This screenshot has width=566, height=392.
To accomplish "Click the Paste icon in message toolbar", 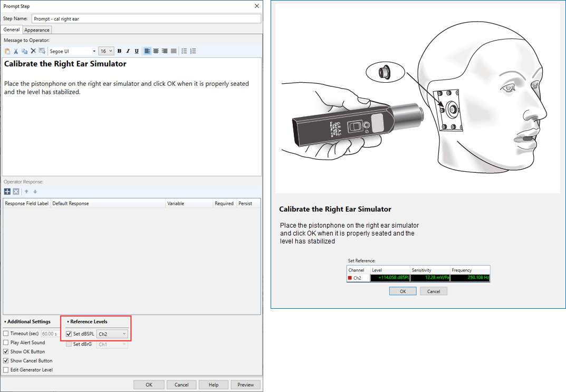I will pyautogui.click(x=7, y=51).
